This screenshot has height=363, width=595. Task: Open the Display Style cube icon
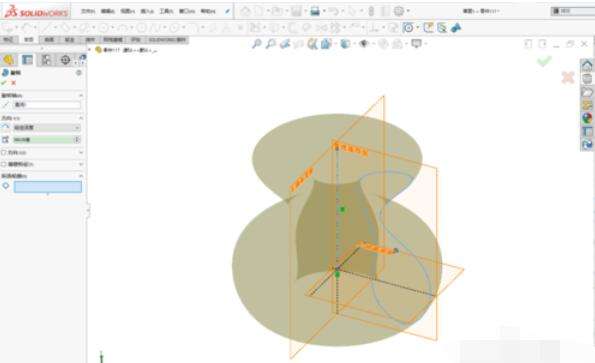point(345,44)
